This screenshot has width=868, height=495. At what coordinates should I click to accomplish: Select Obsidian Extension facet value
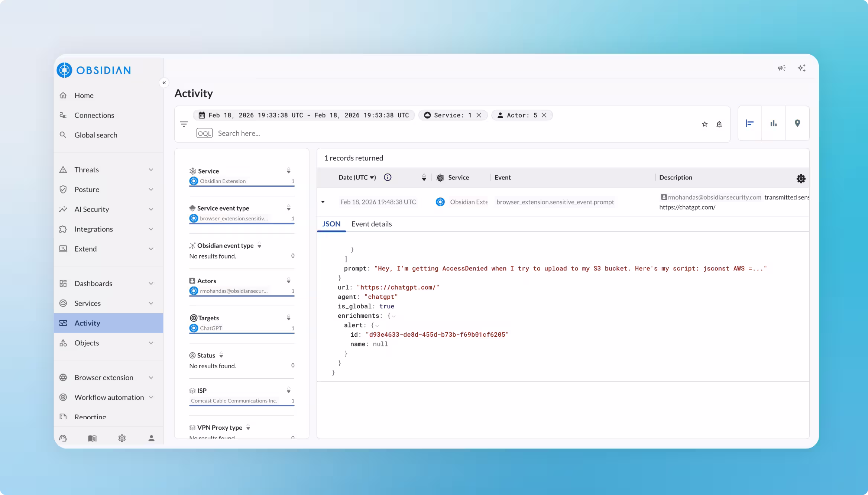coord(242,181)
